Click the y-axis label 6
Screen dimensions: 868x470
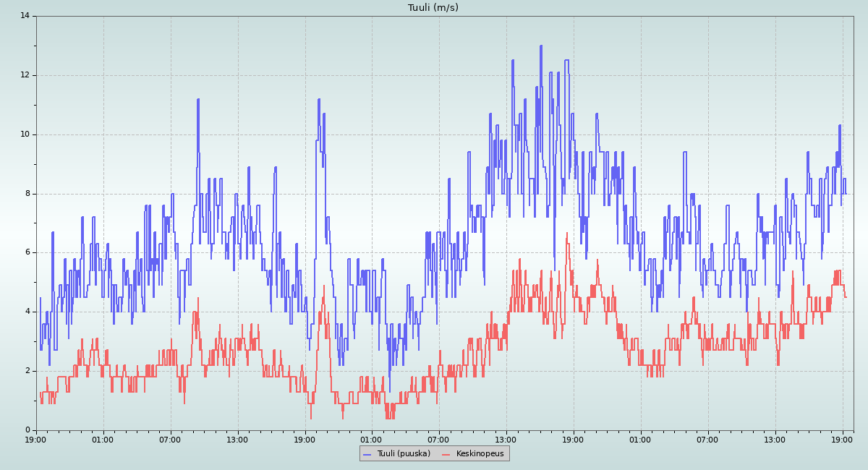[27, 252]
